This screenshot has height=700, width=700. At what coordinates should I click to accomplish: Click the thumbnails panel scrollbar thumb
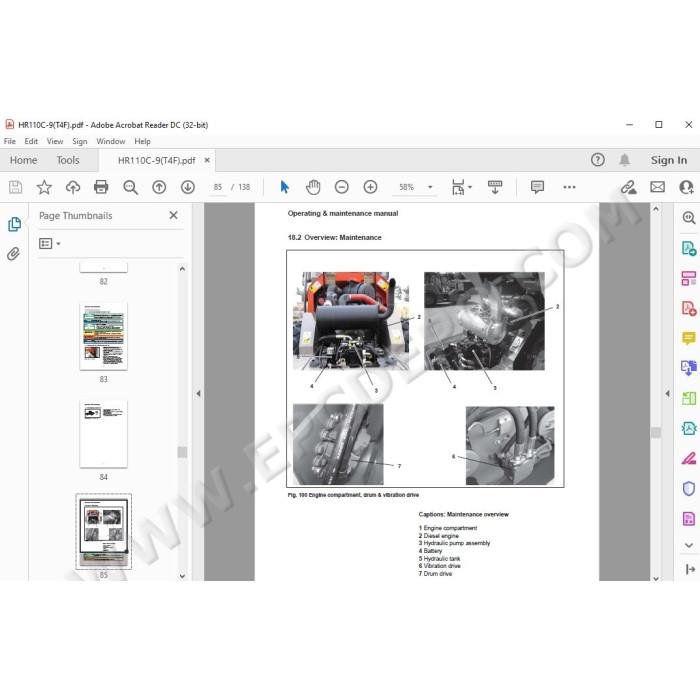[x=182, y=452]
